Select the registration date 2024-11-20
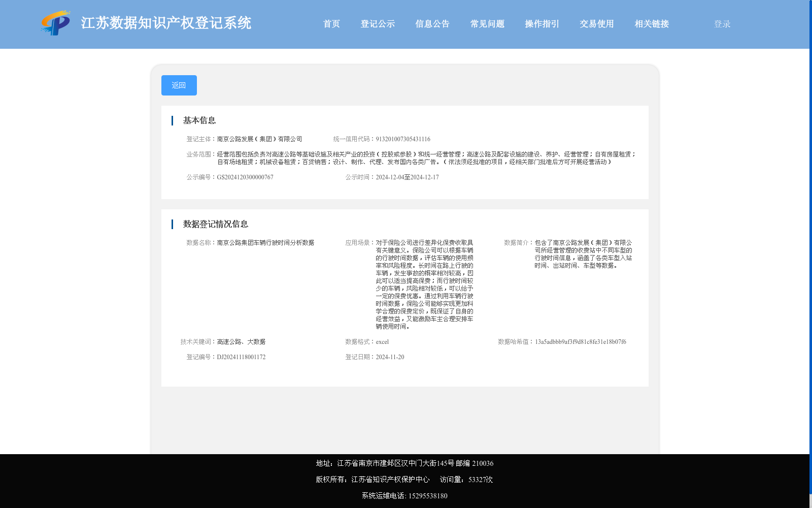The height and width of the screenshot is (508, 812). (390, 357)
